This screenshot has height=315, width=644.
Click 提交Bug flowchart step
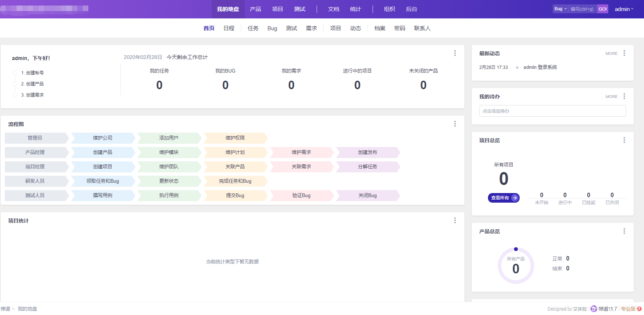(235, 195)
